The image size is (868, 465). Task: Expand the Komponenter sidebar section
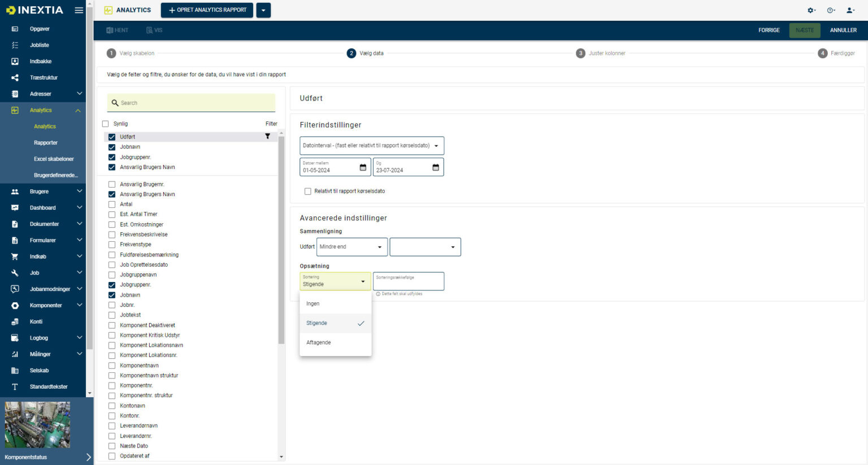(79, 305)
